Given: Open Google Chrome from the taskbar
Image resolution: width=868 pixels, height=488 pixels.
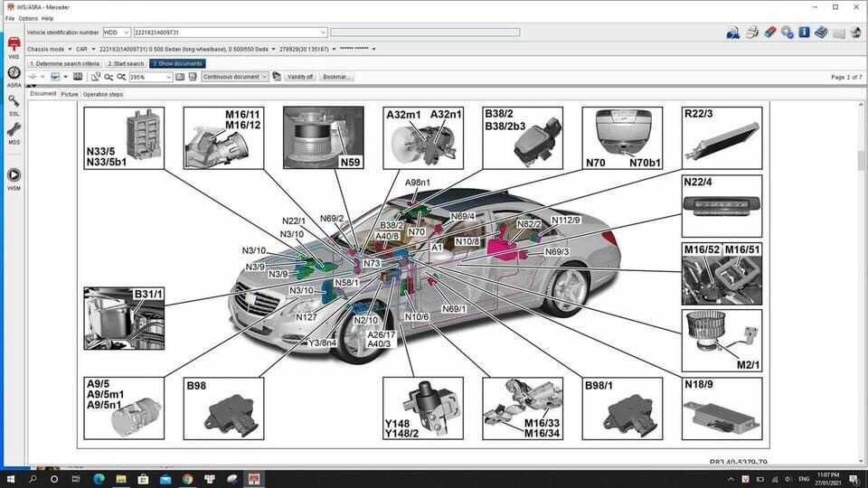Looking at the screenshot, I should click(x=188, y=479).
